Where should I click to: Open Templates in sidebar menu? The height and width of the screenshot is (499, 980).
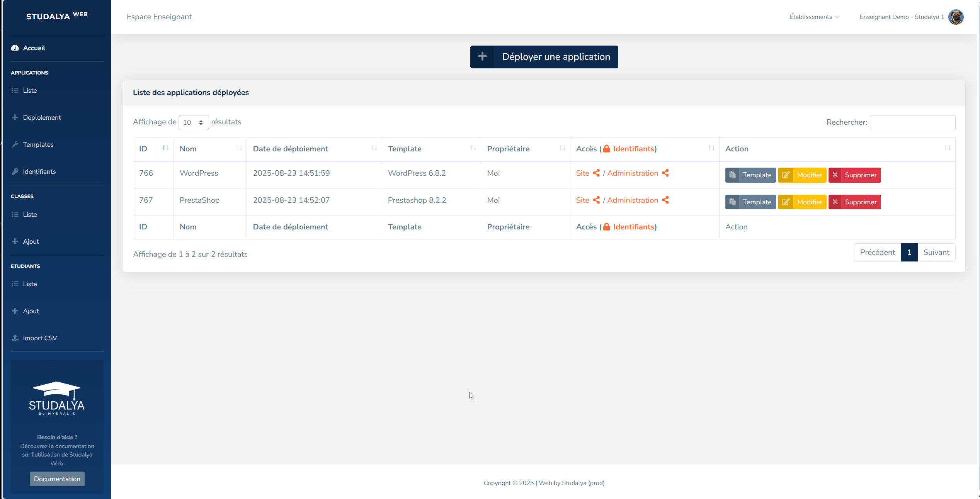coord(38,144)
